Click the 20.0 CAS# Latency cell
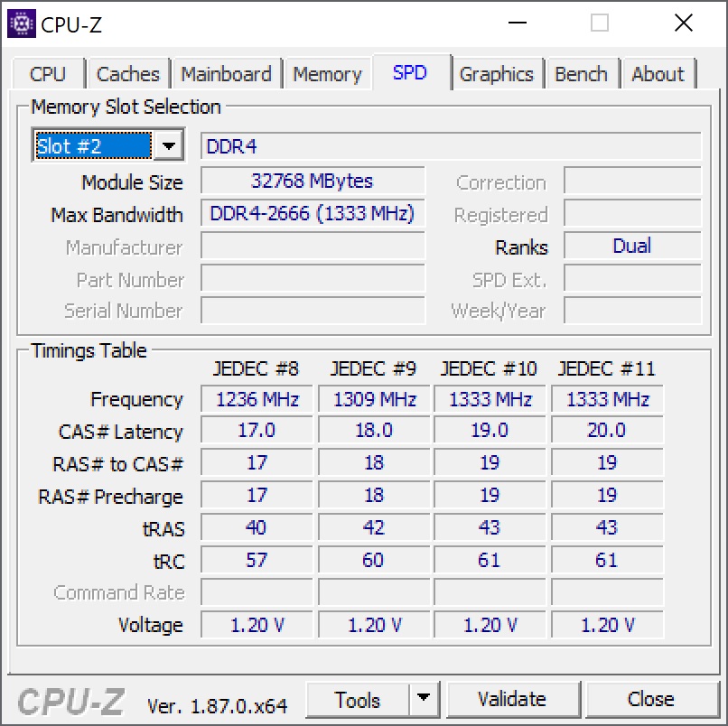Image resolution: width=728 pixels, height=726 pixels. coord(607,431)
